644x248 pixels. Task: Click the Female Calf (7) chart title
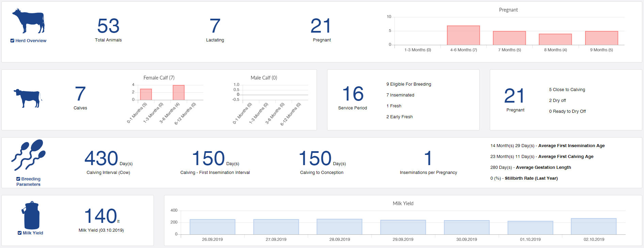[x=159, y=78]
